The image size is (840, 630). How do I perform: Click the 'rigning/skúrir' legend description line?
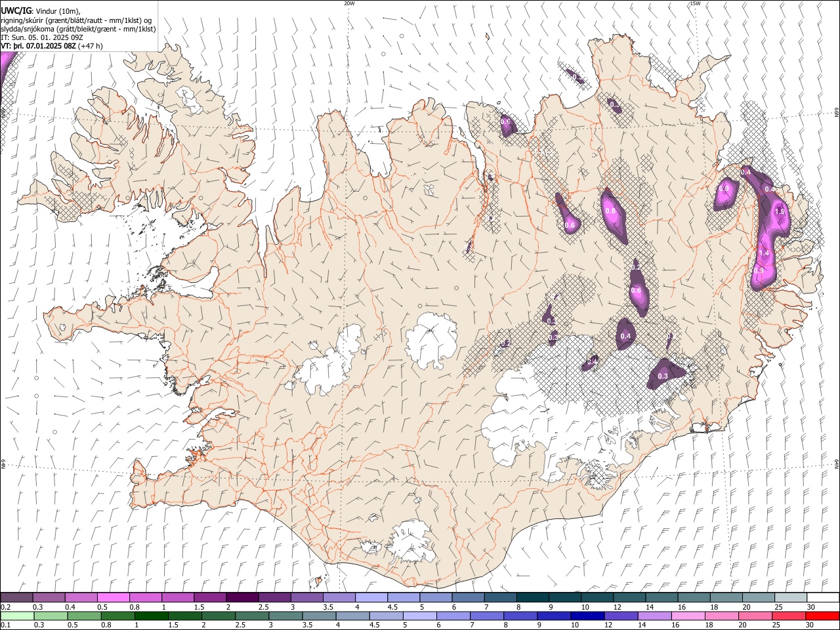coord(76,20)
